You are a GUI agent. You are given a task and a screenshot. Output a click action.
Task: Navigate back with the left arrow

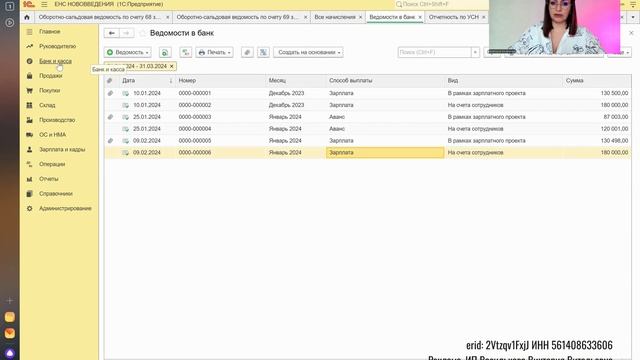pyautogui.click(x=112, y=33)
